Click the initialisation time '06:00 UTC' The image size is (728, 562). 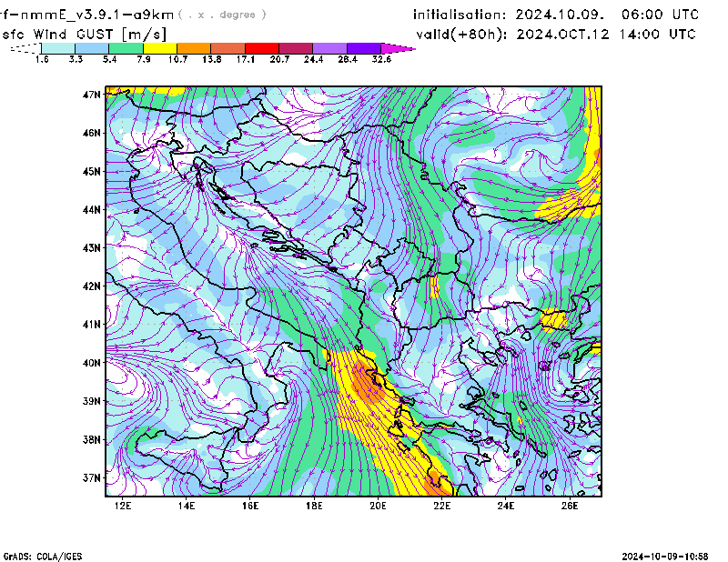(660, 15)
